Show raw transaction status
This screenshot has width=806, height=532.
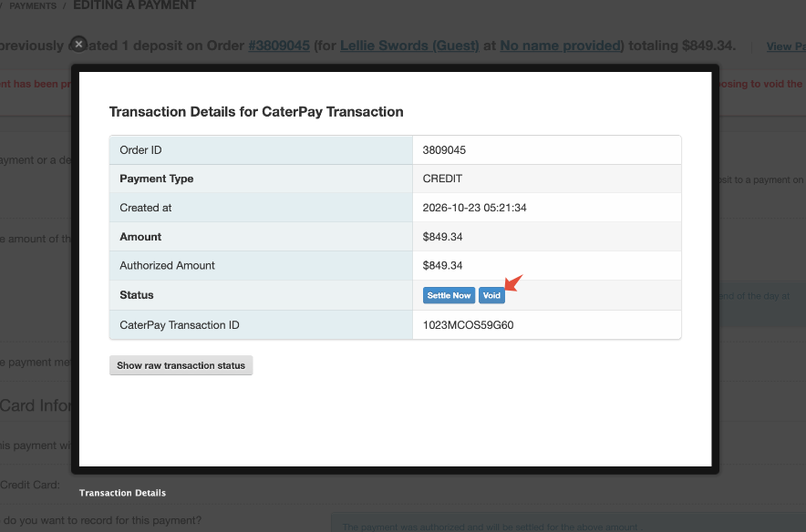point(181,365)
